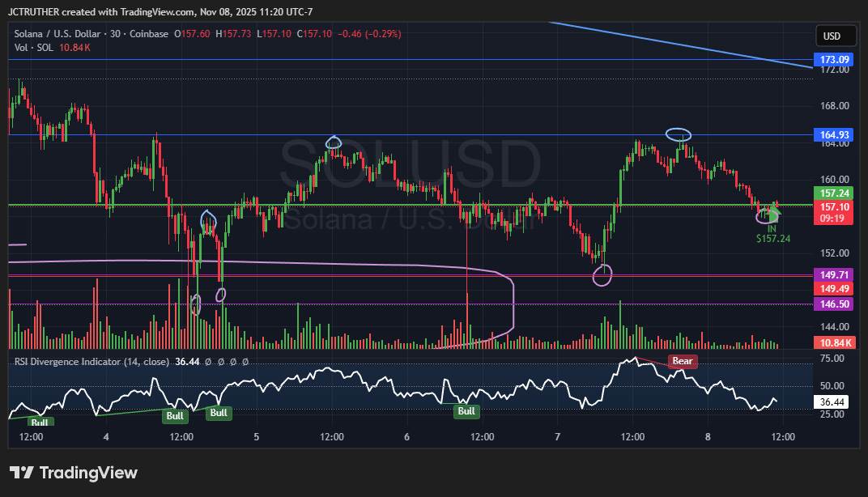Click the C157.10 close value
The height and width of the screenshot is (497, 868).
pos(314,34)
